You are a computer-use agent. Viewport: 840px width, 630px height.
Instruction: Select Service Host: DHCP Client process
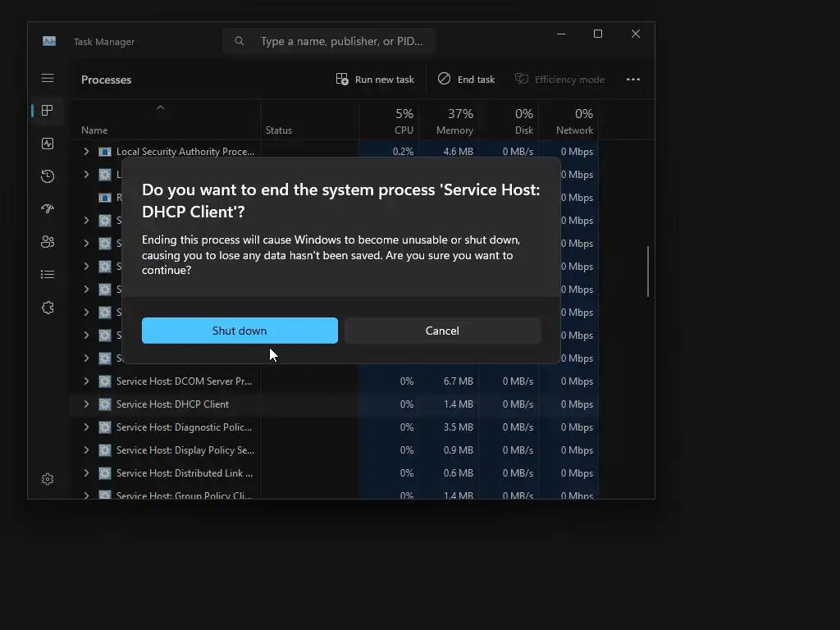point(172,404)
